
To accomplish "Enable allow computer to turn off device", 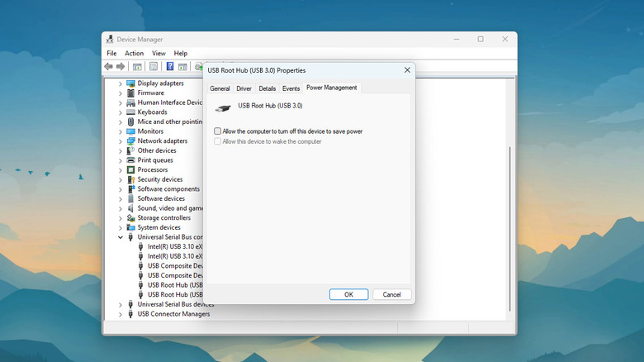I will tap(218, 131).
